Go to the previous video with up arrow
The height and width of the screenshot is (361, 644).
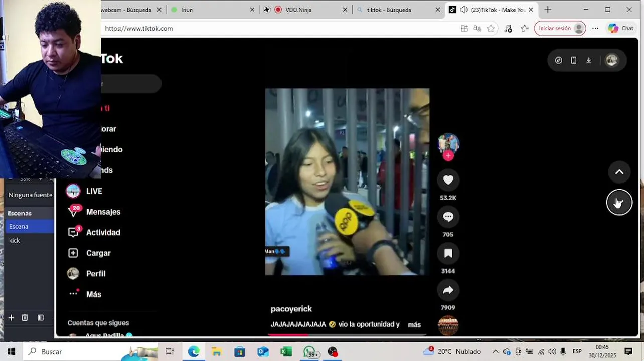[x=619, y=172]
